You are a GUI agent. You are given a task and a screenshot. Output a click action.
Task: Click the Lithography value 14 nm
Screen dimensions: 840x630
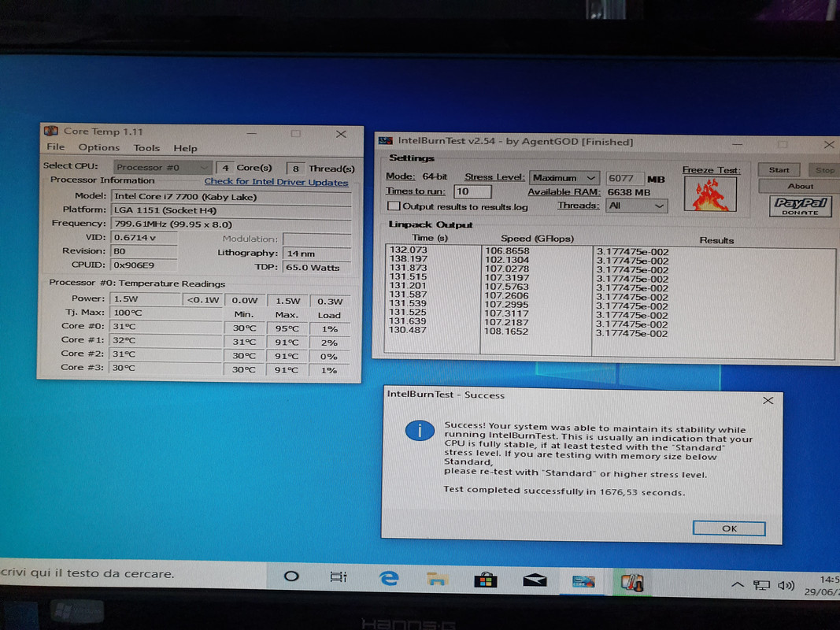(x=316, y=254)
